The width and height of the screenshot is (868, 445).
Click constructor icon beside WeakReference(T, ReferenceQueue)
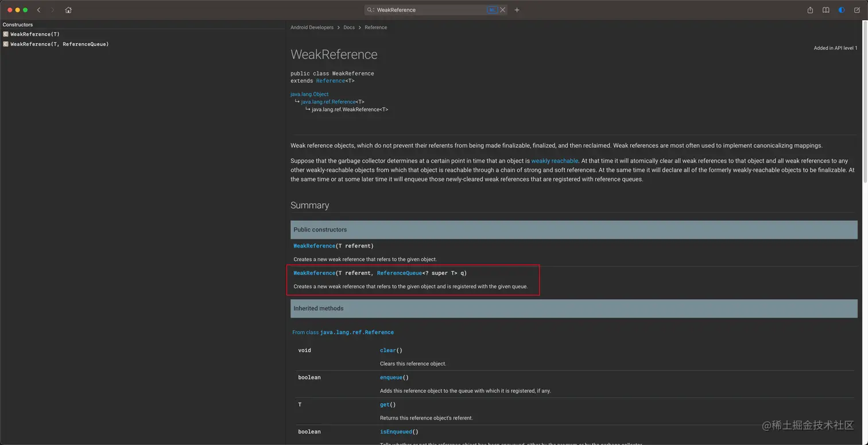6,44
